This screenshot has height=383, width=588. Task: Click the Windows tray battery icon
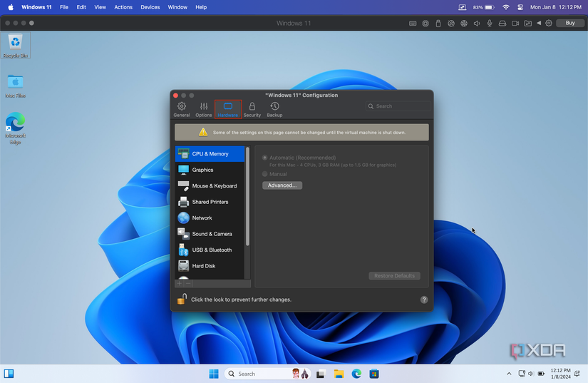[541, 374]
